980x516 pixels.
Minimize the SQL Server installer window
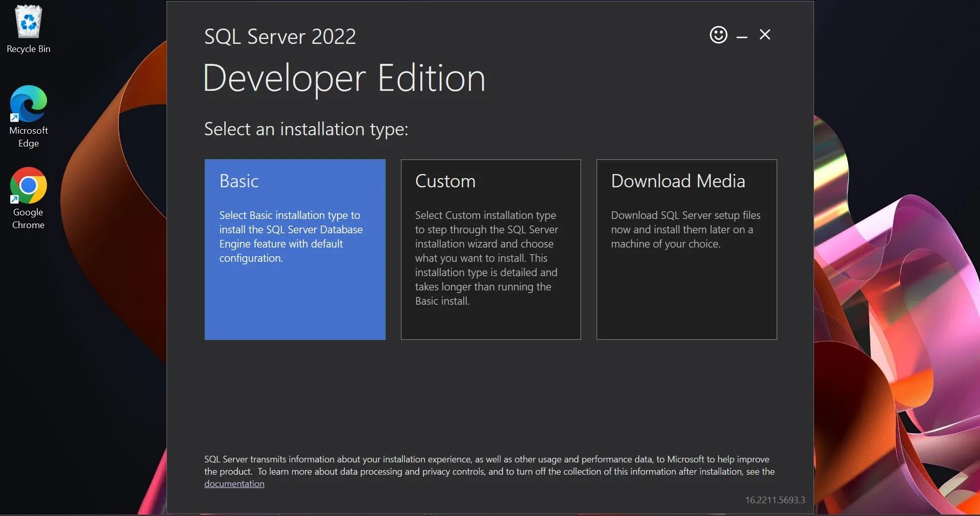pos(742,37)
